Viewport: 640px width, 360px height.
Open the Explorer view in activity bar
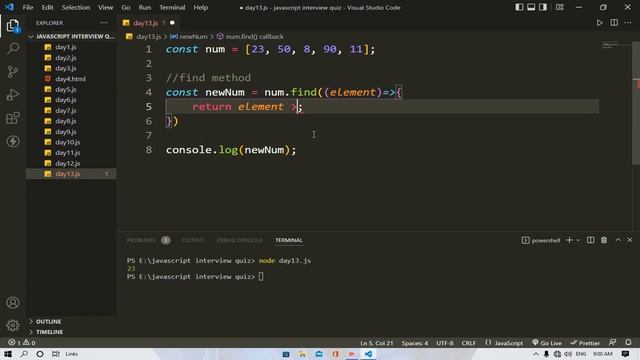(x=13, y=26)
